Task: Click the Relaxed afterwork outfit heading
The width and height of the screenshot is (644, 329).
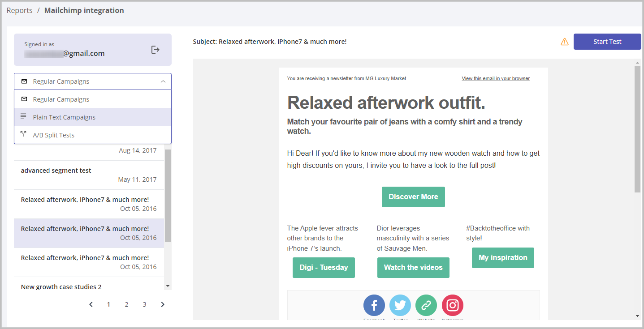Action: pos(386,103)
